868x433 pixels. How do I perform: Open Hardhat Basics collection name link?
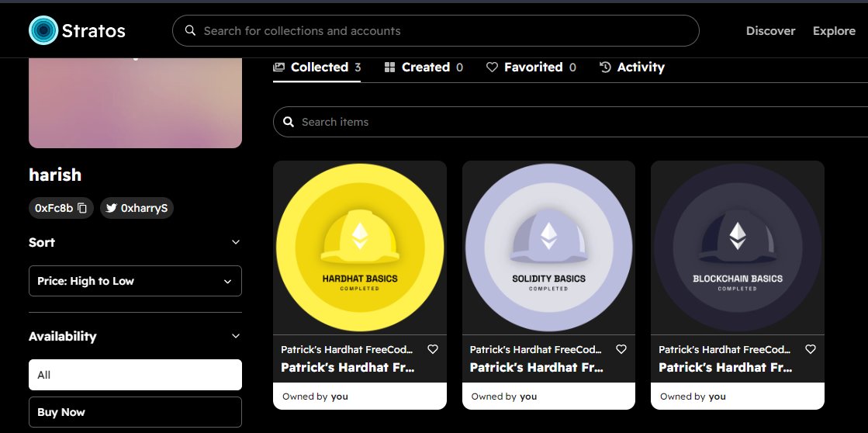click(347, 349)
